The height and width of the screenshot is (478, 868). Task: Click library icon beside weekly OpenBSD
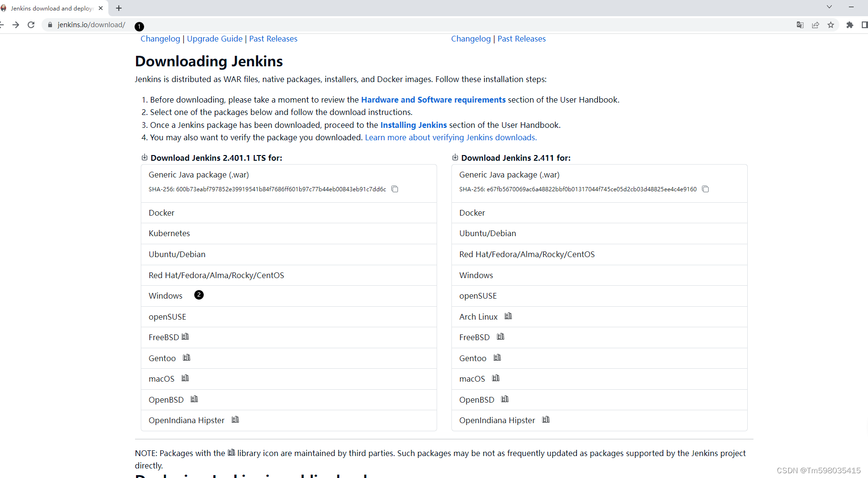click(x=505, y=399)
